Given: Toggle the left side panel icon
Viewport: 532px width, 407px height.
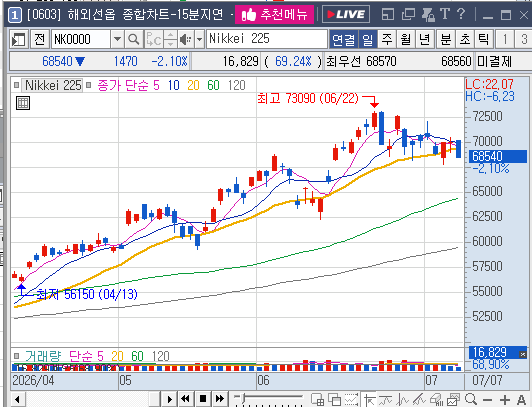Looking at the screenshot, I should coord(19,39).
